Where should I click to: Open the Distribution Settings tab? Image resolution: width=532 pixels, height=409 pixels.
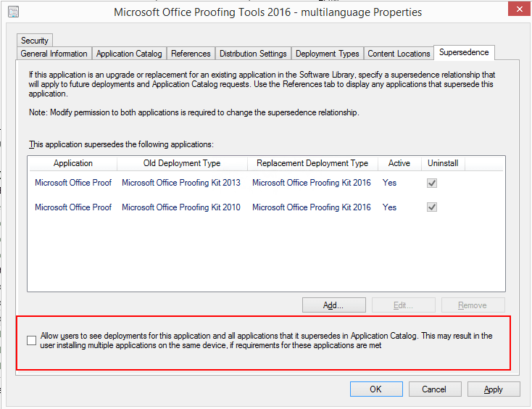tap(254, 54)
